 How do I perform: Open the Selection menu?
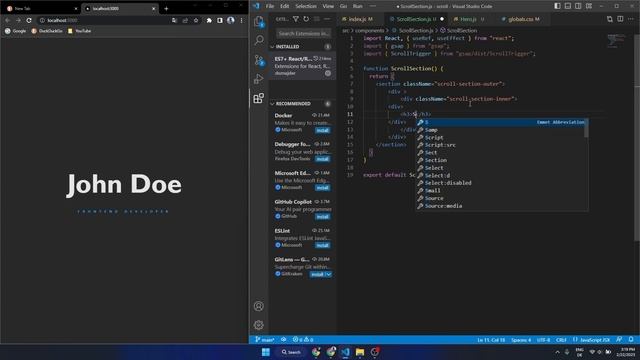pos(306,6)
